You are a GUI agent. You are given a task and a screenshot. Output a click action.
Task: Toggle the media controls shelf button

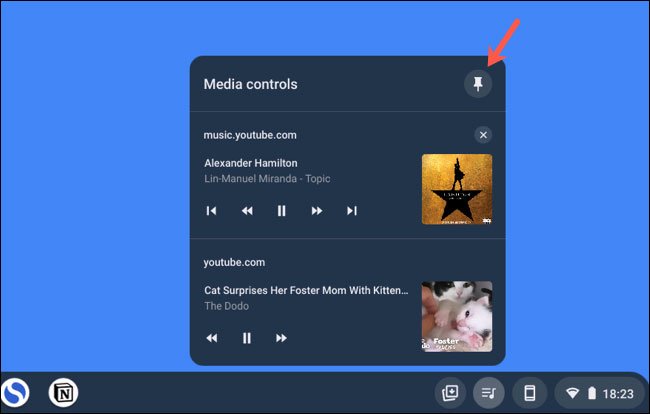(490, 392)
